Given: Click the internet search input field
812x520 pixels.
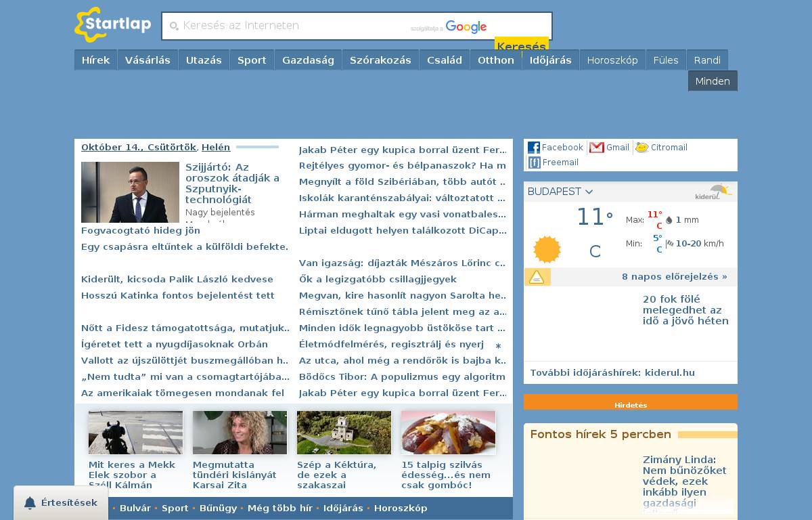Looking at the screenshot, I should (x=291, y=26).
